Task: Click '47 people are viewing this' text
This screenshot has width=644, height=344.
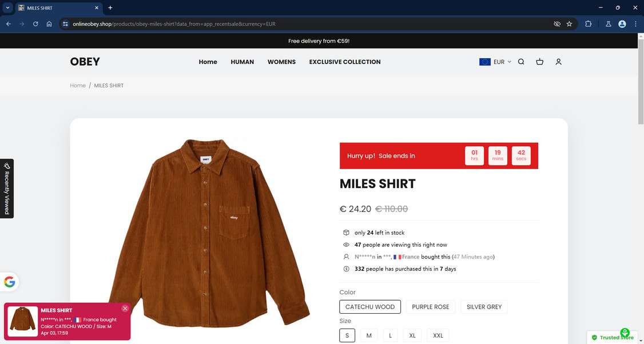Action: coord(401,245)
